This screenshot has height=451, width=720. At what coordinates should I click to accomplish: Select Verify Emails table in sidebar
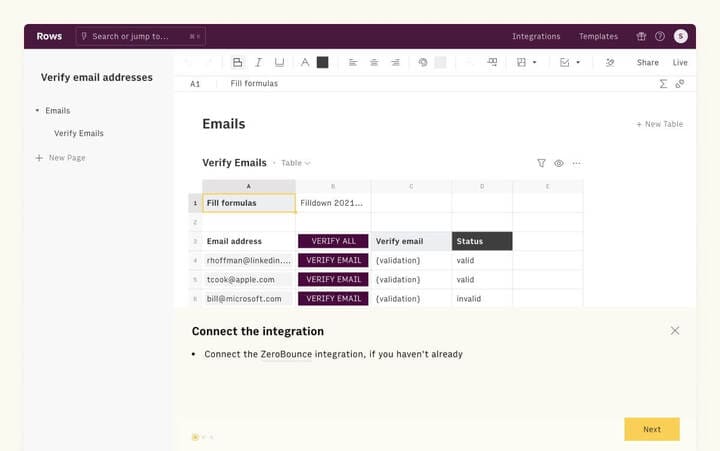pyautogui.click(x=79, y=133)
